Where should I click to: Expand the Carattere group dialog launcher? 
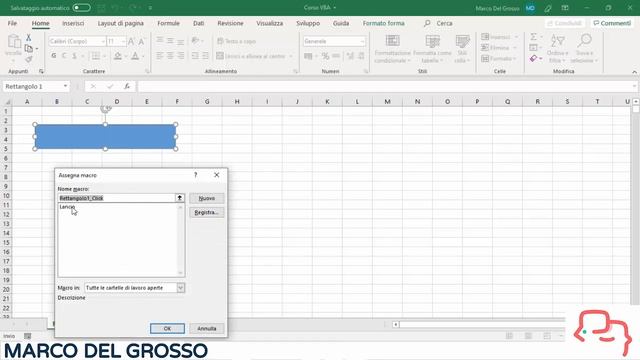(147, 71)
